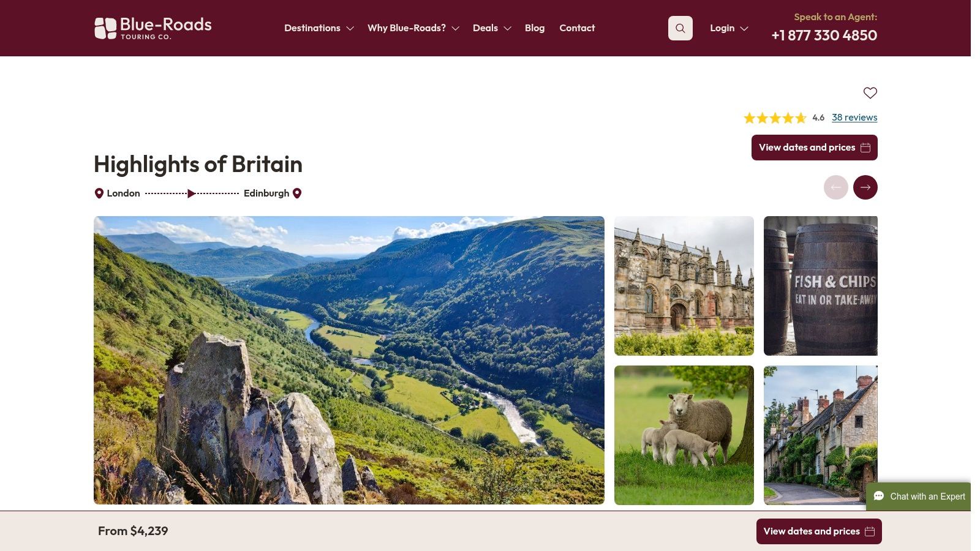The height and width of the screenshot is (551, 980).
Task: Open the Contact menu item
Action: tap(577, 28)
